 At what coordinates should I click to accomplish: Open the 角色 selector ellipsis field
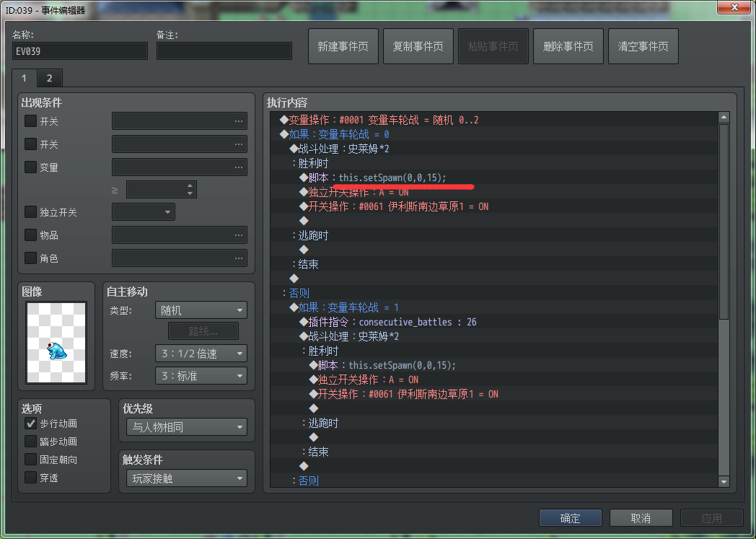(180, 258)
